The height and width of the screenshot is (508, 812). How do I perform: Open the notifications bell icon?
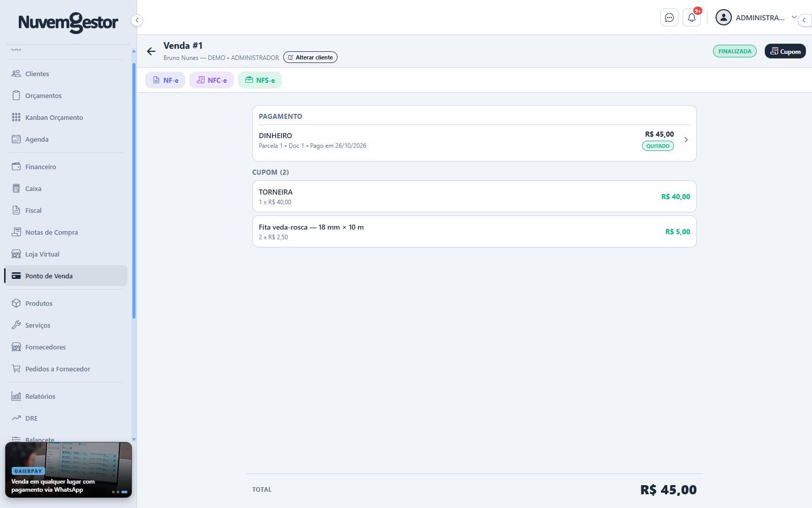pos(692,18)
